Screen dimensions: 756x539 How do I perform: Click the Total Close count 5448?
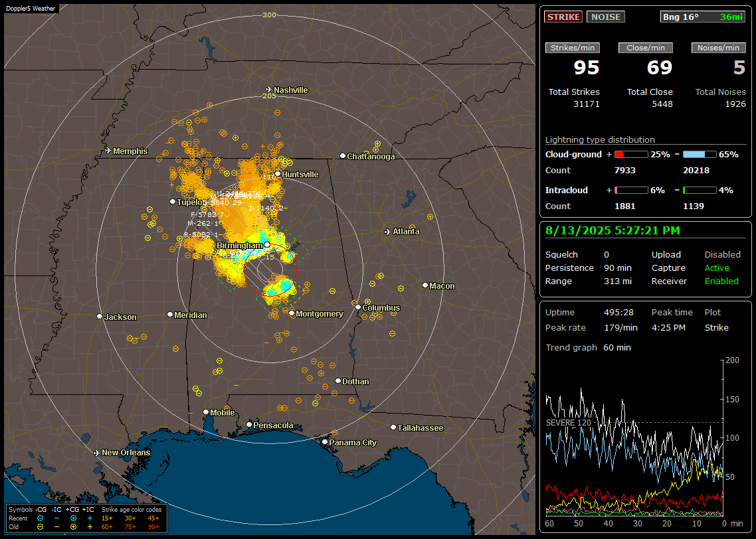point(662,104)
